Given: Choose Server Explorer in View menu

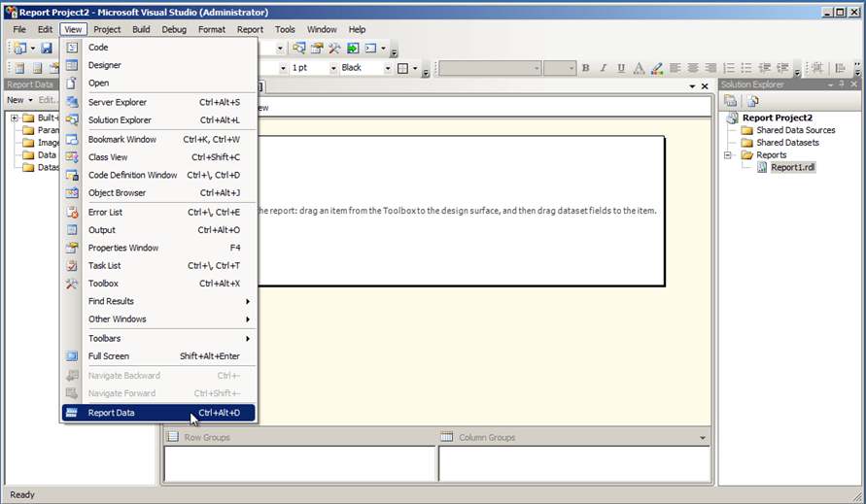Looking at the screenshot, I should 158,102.
